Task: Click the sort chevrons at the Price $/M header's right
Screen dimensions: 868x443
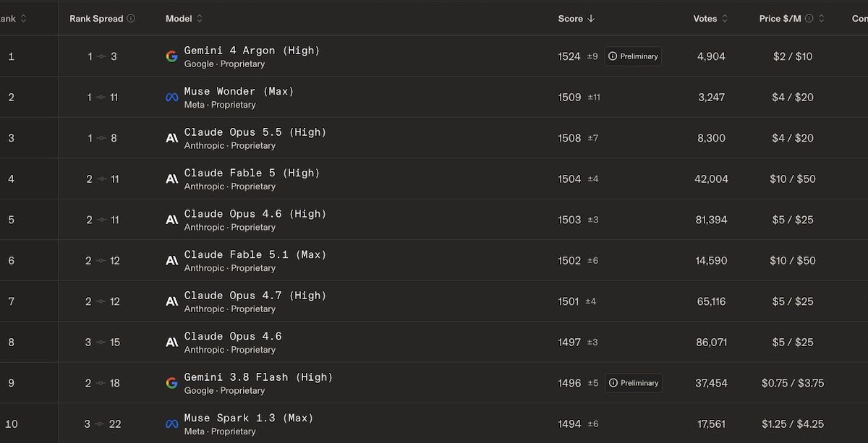Action: pyautogui.click(x=821, y=19)
